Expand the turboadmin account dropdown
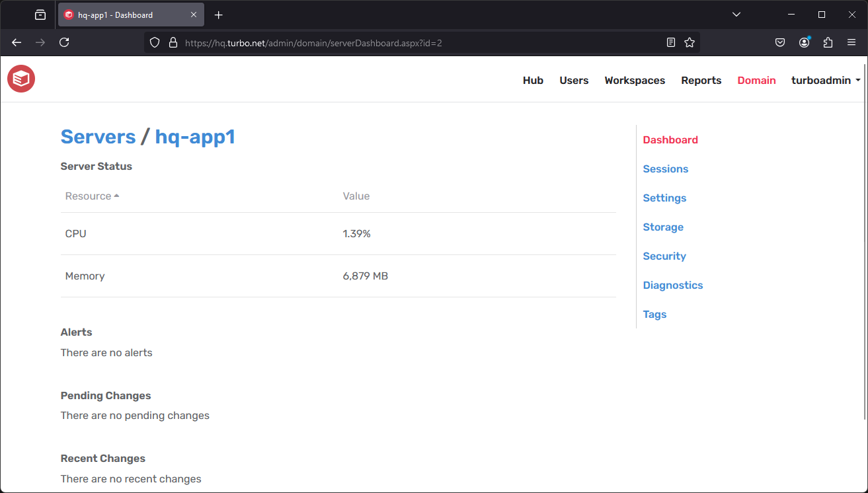 (x=825, y=80)
